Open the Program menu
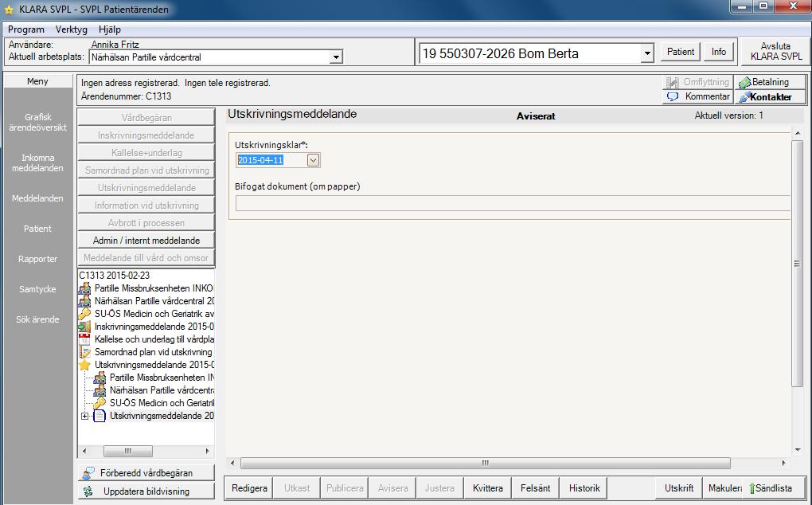 point(26,29)
